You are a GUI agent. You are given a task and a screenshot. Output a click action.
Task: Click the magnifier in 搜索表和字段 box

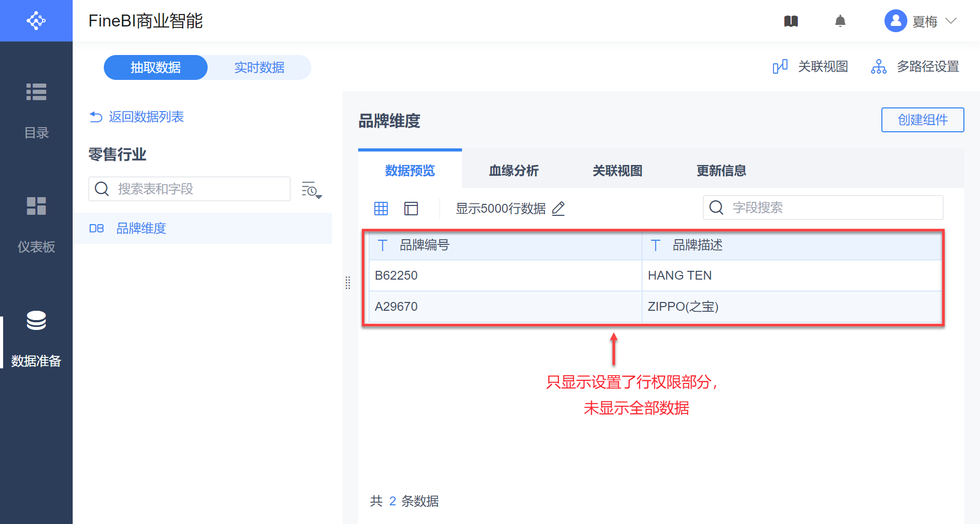coord(102,189)
